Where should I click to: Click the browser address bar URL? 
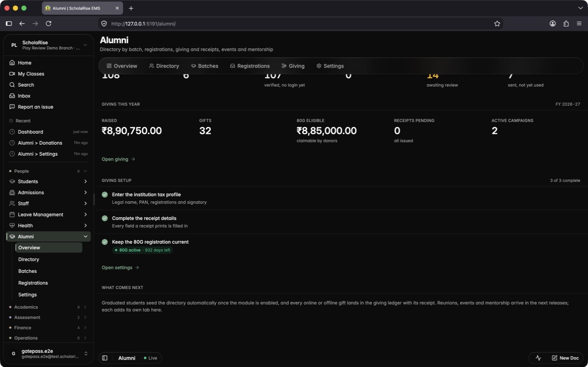[x=143, y=23]
